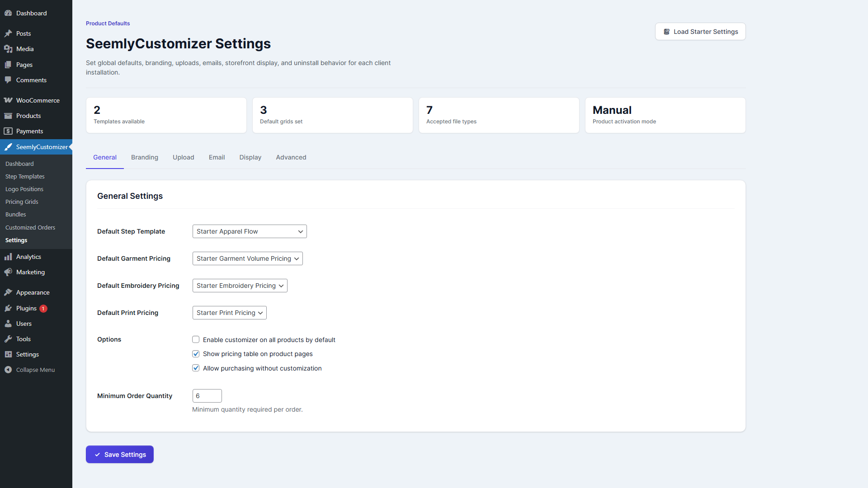
Task: Click the Load Starter Settings database icon
Action: click(666, 32)
